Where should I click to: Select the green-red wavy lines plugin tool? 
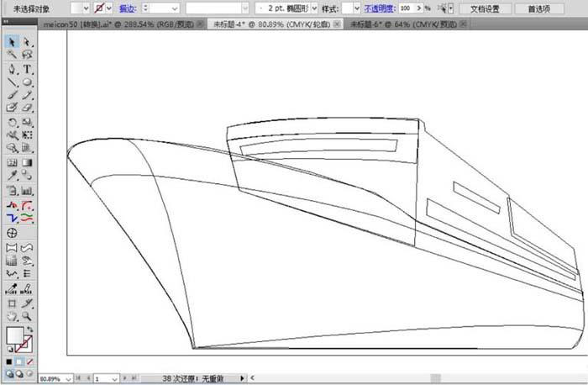(27, 218)
